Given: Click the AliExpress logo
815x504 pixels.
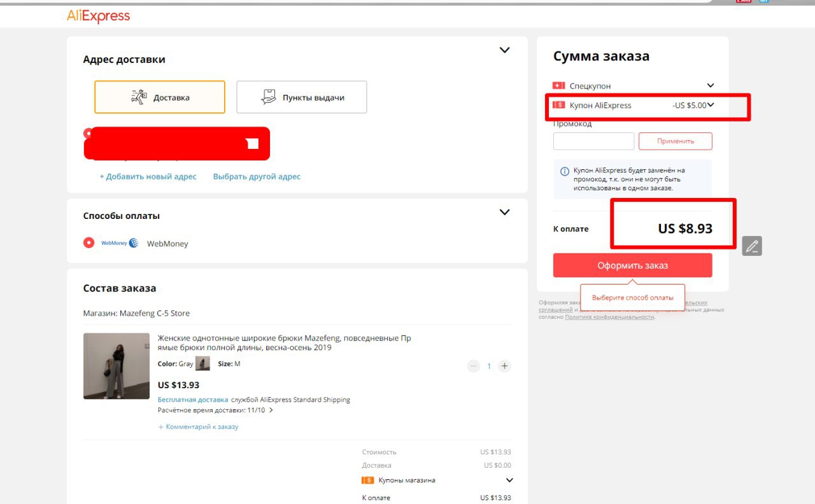Looking at the screenshot, I should 98,16.
